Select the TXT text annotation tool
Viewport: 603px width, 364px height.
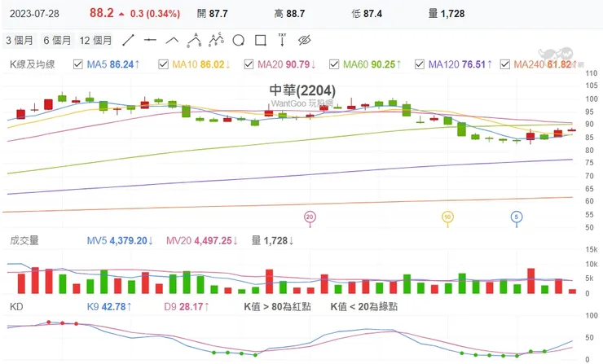pyautogui.click(x=282, y=40)
